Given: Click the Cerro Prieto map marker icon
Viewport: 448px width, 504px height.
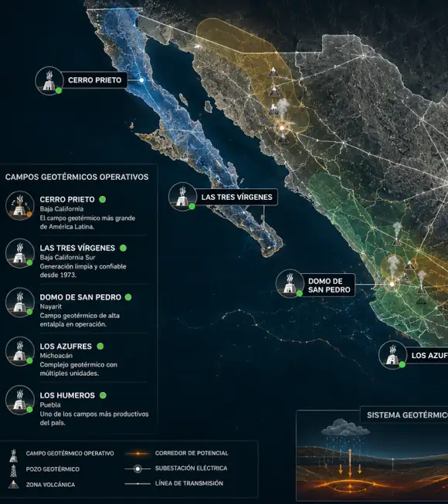Looking at the screenshot, I should click(49, 81).
